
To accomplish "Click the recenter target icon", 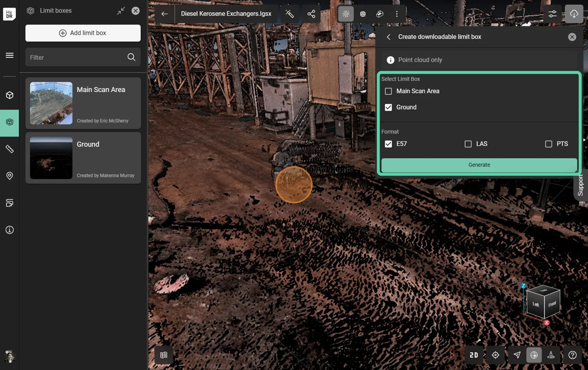I will pos(495,355).
